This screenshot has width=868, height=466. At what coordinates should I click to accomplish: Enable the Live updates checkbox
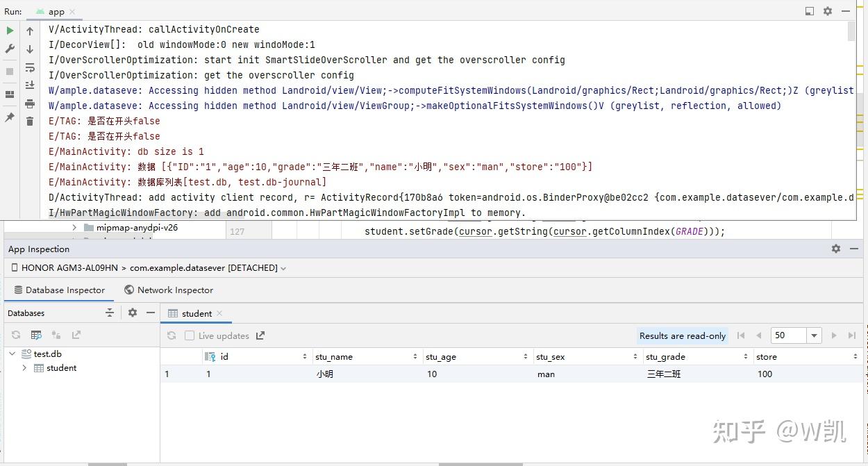coord(190,335)
